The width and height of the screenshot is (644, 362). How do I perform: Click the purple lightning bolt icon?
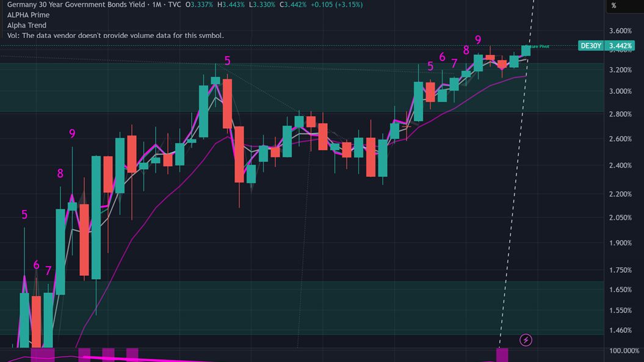point(525,340)
